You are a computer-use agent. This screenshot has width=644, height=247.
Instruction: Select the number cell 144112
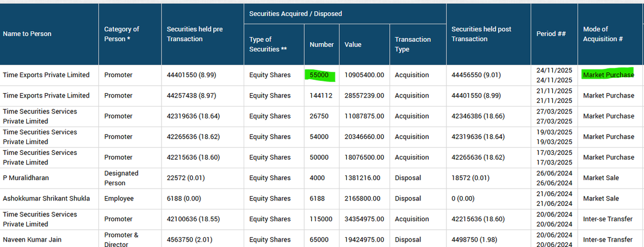click(321, 95)
